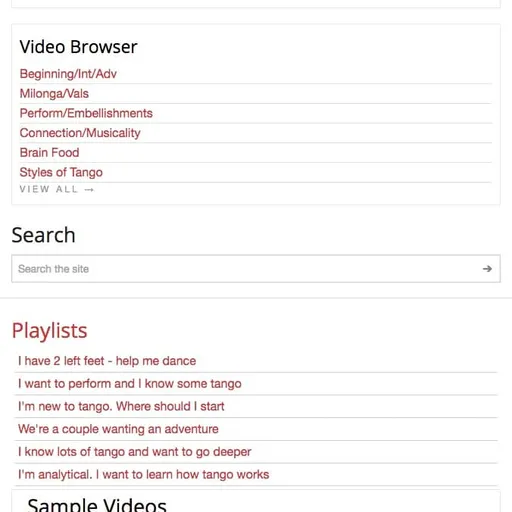Click the Sample Videos heading
Image resolution: width=512 pixels, height=512 pixels.
click(x=97, y=505)
